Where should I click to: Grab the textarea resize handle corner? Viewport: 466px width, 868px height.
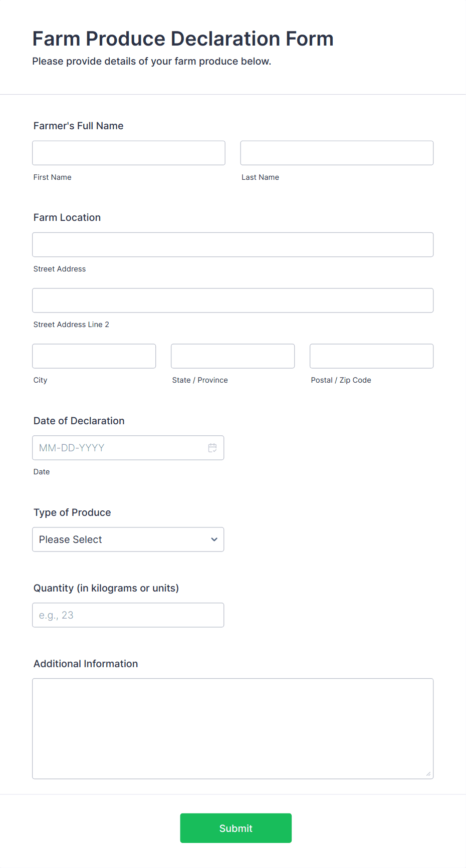coord(428,774)
